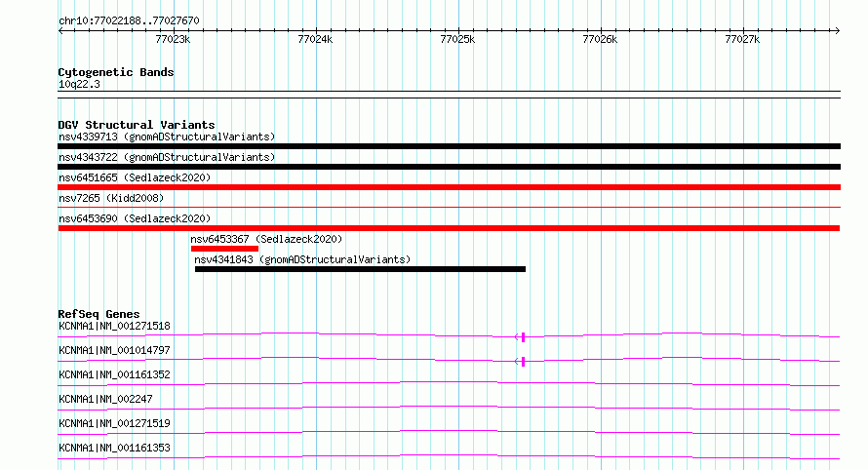Select variant nsv4343722 label
Image resolution: width=868 pixels, height=470 pixels.
[167, 157]
